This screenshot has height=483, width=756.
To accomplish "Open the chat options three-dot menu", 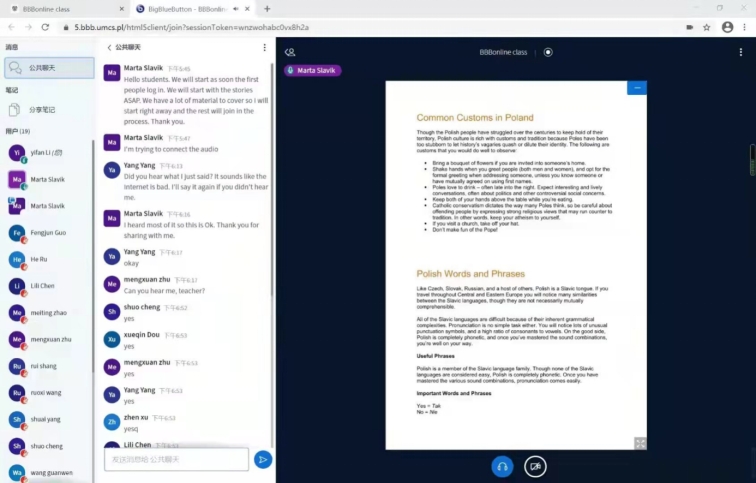I will pyautogui.click(x=265, y=47).
